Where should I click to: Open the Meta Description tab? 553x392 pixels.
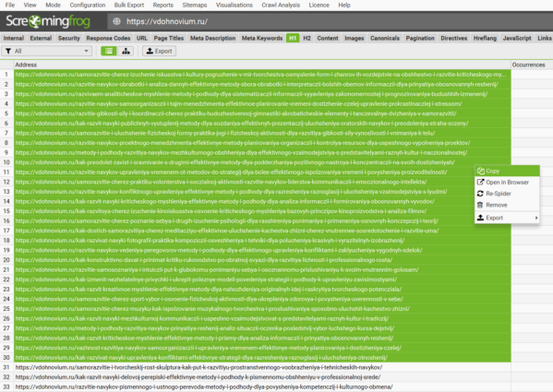coord(212,38)
